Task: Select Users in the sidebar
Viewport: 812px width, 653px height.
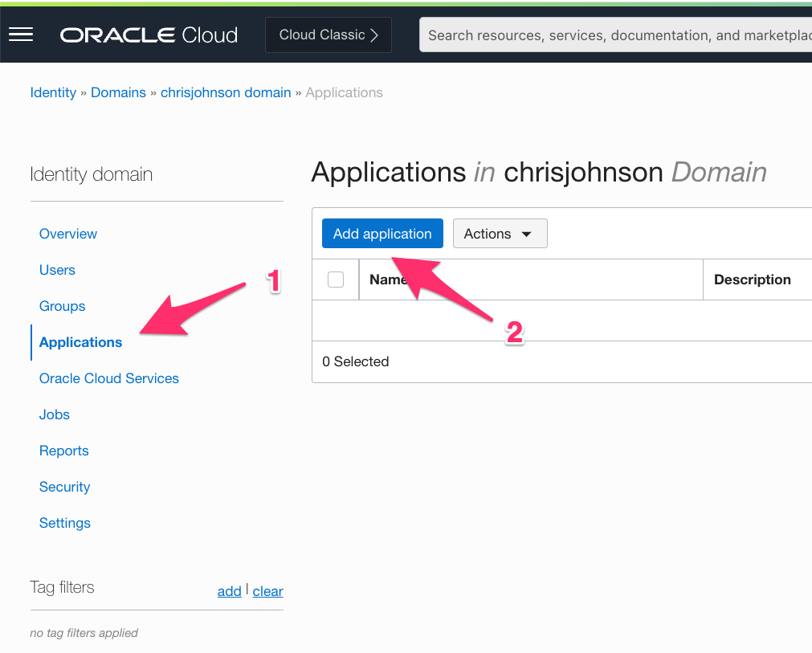Action: pos(57,270)
